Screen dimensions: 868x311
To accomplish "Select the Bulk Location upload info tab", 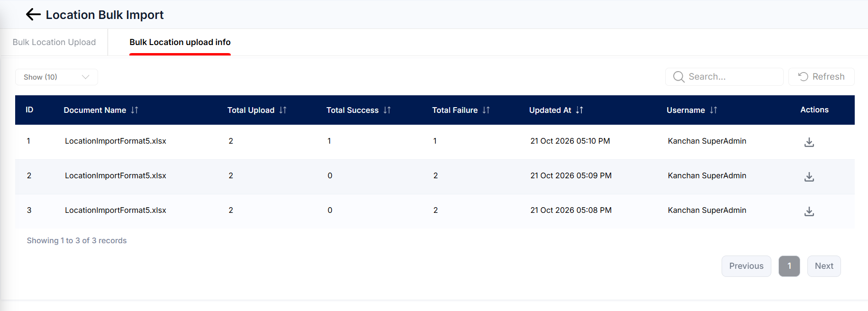I will click(x=180, y=42).
